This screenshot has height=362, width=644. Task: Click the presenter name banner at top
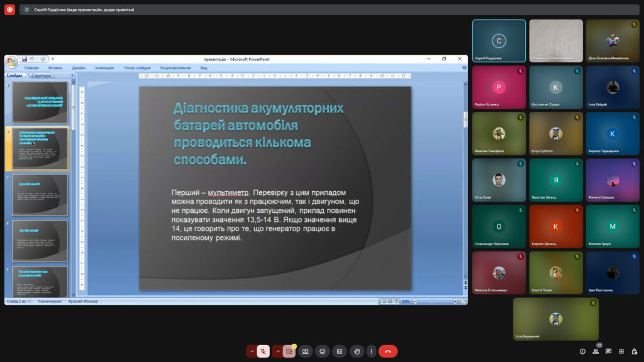click(x=328, y=9)
